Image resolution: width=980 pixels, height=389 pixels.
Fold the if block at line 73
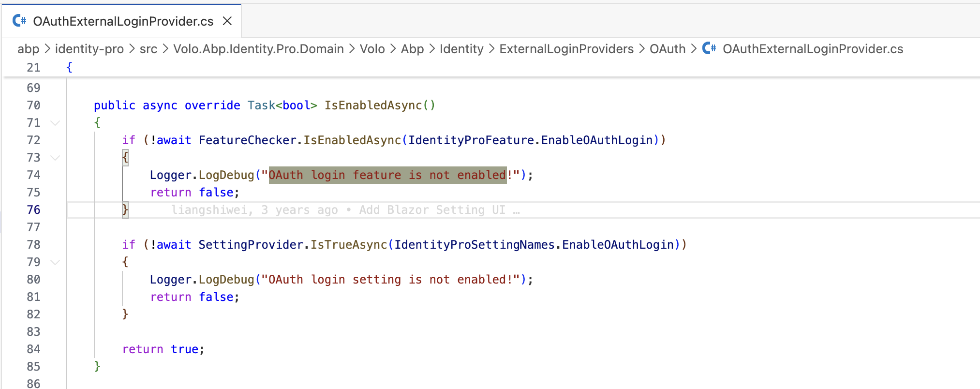click(56, 158)
